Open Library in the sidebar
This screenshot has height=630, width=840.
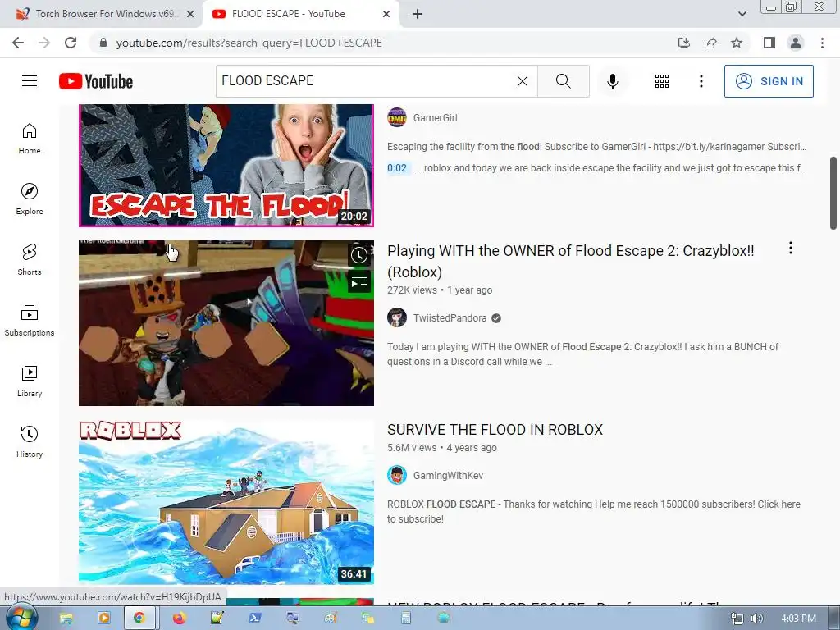30,381
